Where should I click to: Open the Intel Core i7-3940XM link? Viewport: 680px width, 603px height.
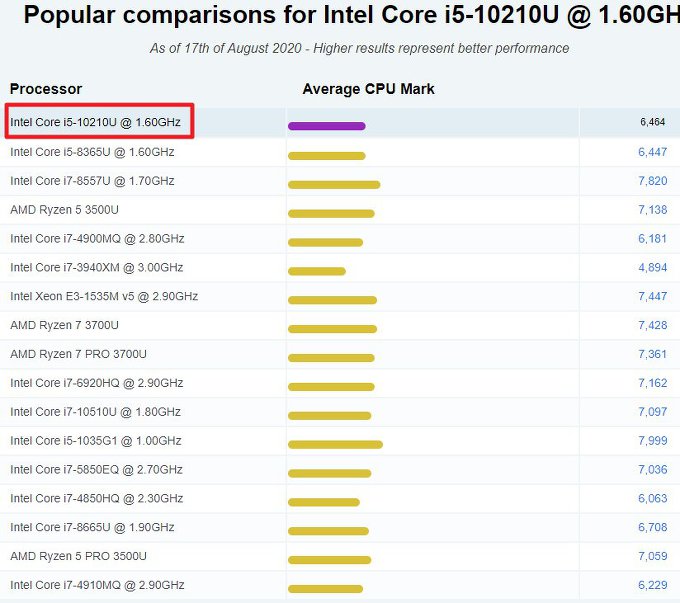[x=96, y=268]
